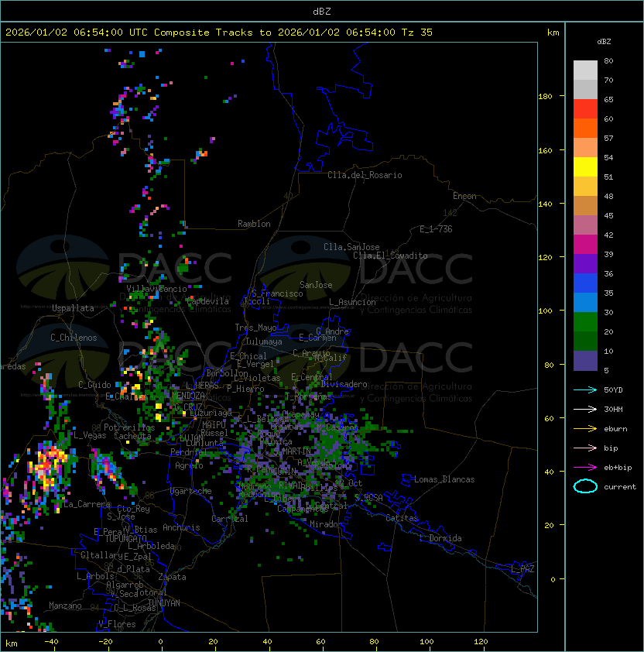Click the L_Vegas map label
Screen dimensions: 644x652
click(x=90, y=435)
